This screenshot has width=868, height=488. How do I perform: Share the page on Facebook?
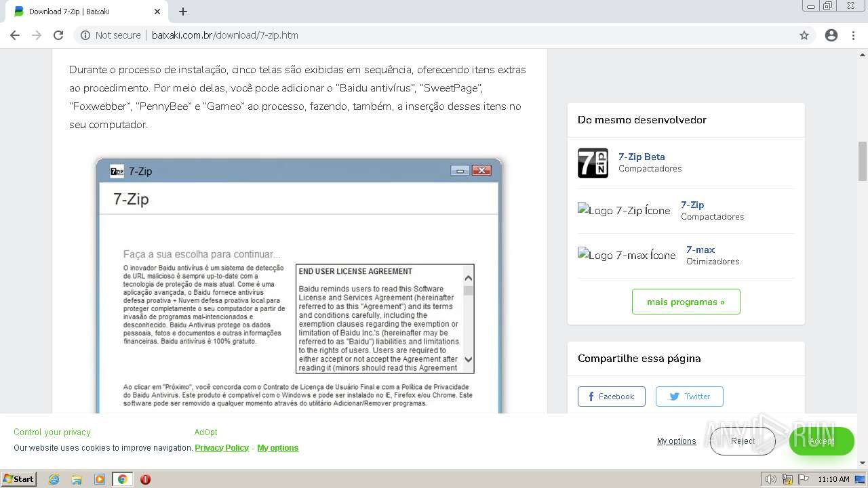[x=611, y=396]
